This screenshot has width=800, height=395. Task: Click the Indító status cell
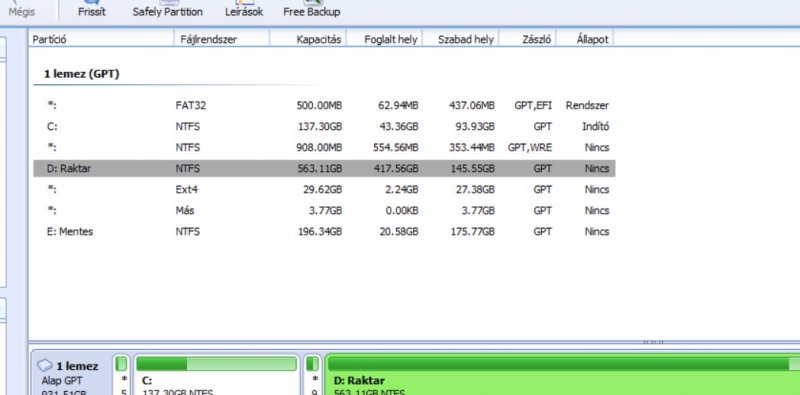[x=595, y=127]
